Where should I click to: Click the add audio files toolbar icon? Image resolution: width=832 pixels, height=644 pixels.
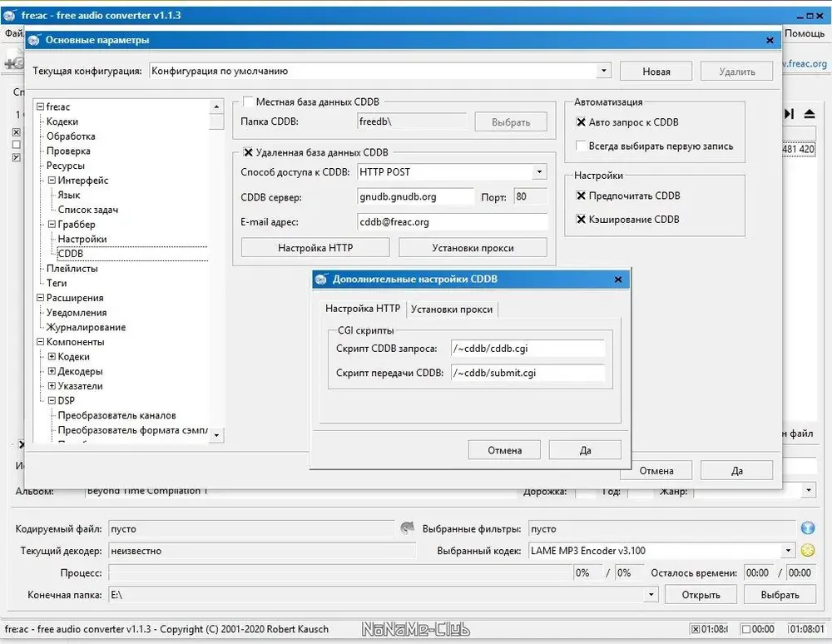14,63
